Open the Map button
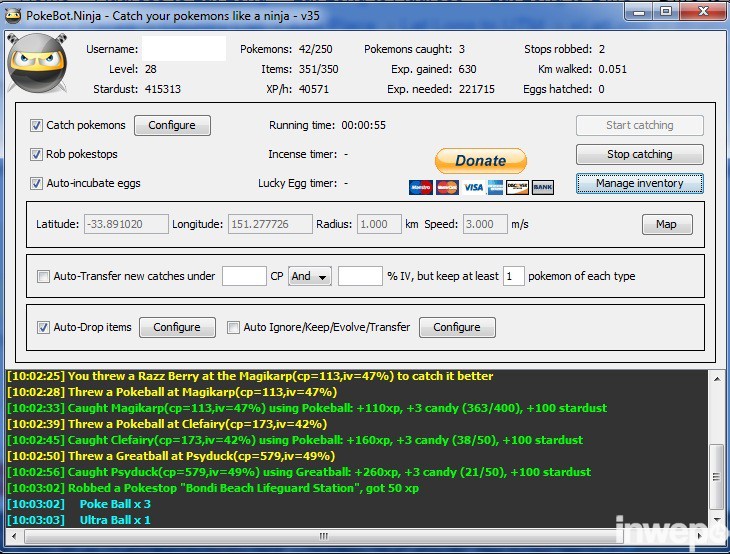Screen dimensions: 730x554 (x=667, y=224)
